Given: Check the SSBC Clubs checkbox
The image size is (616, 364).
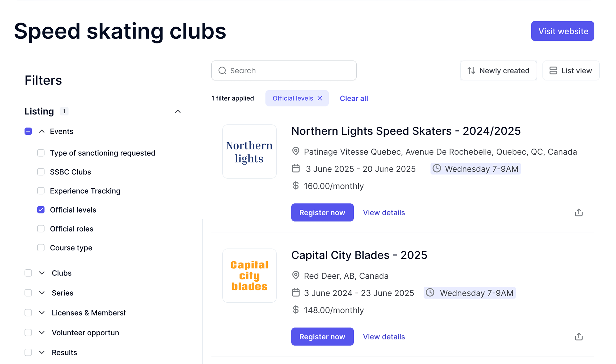Looking at the screenshot, I should (41, 172).
